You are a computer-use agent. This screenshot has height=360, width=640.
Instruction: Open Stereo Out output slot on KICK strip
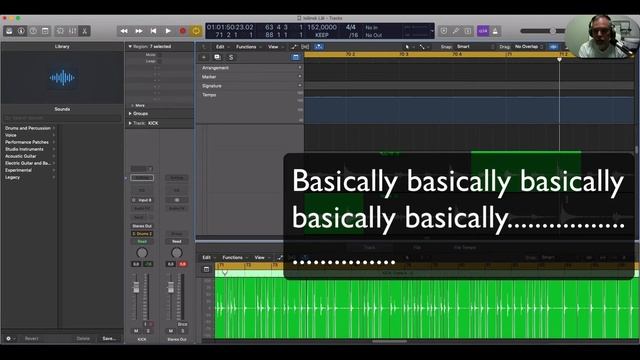(x=142, y=226)
